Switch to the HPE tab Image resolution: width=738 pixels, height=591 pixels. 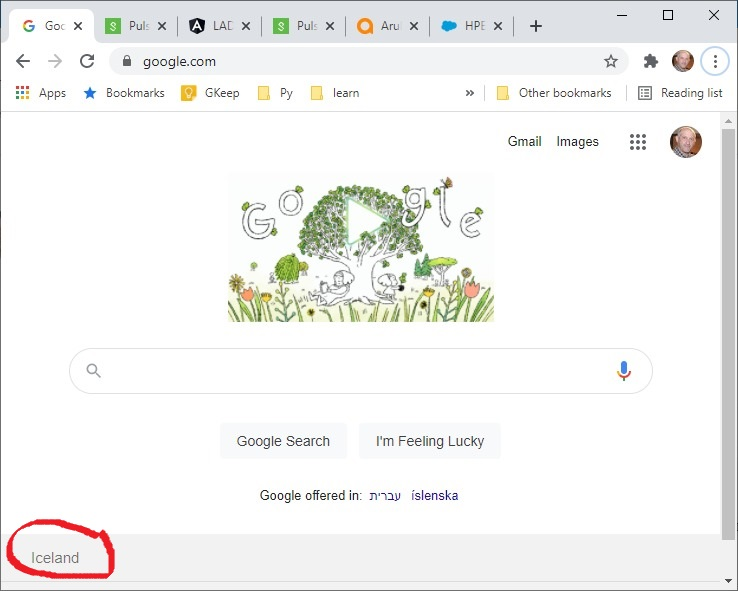(x=472, y=26)
